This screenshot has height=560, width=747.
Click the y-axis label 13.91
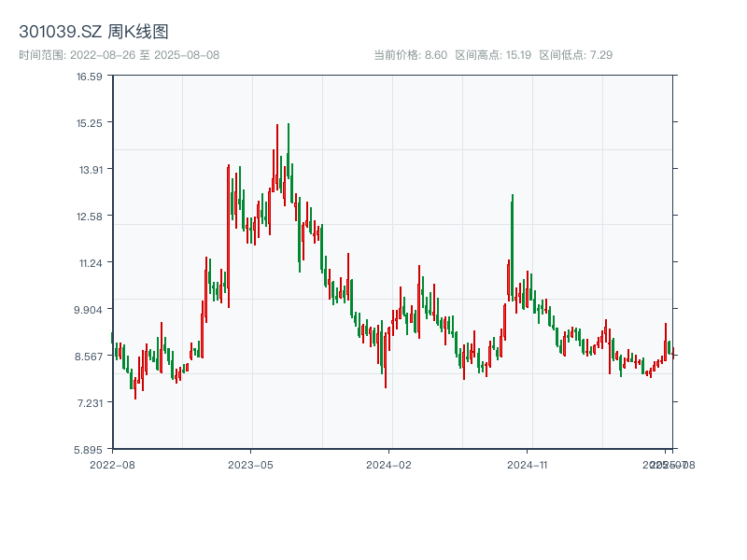tap(91, 170)
